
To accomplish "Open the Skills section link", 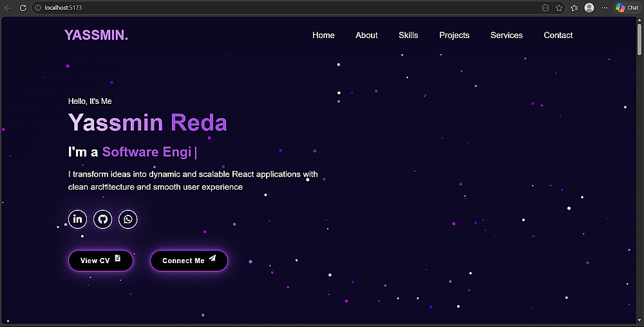I will tap(408, 35).
